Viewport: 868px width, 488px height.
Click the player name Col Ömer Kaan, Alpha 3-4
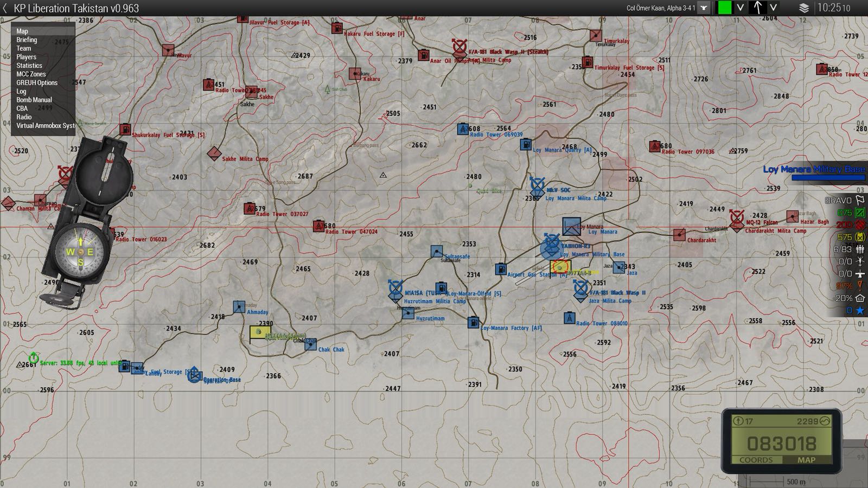coord(660,8)
